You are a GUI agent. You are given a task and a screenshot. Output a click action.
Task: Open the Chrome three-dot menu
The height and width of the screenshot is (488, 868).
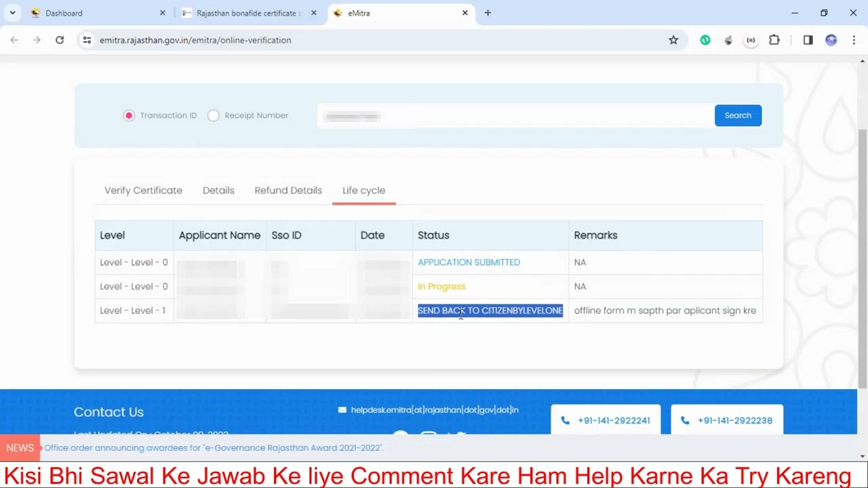pos(854,40)
